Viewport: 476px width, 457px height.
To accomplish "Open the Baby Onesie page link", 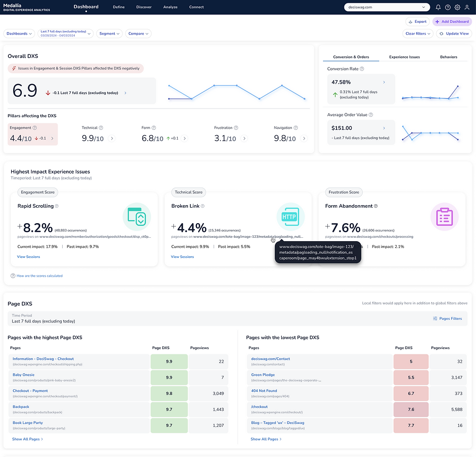I will click(x=23, y=375).
